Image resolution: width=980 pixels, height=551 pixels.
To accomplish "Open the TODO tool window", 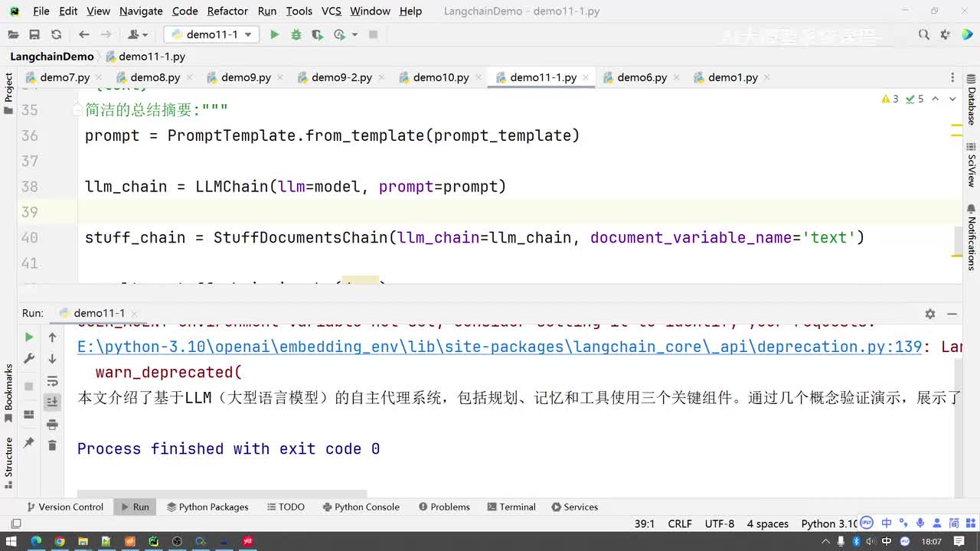I will [x=286, y=507].
